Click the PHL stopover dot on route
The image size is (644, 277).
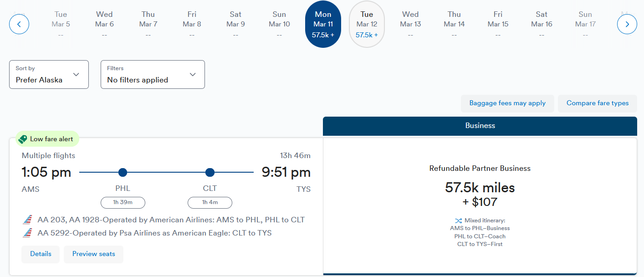(x=123, y=172)
